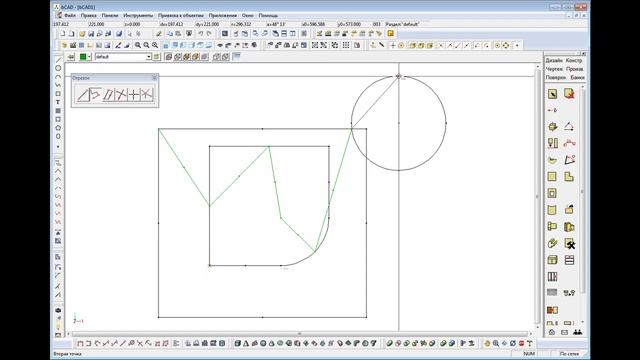
Task: Click the vertical shelves icon in right panel
Action: [552, 277]
